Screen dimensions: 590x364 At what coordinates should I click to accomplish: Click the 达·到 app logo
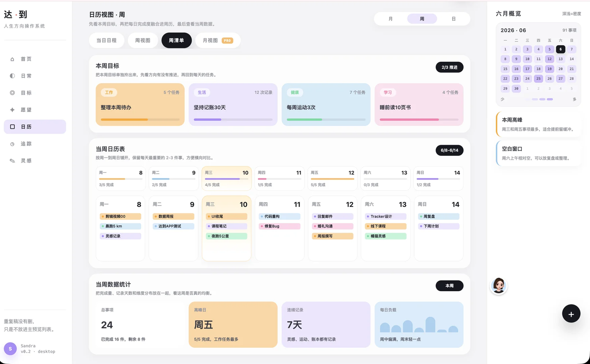[x=16, y=15]
